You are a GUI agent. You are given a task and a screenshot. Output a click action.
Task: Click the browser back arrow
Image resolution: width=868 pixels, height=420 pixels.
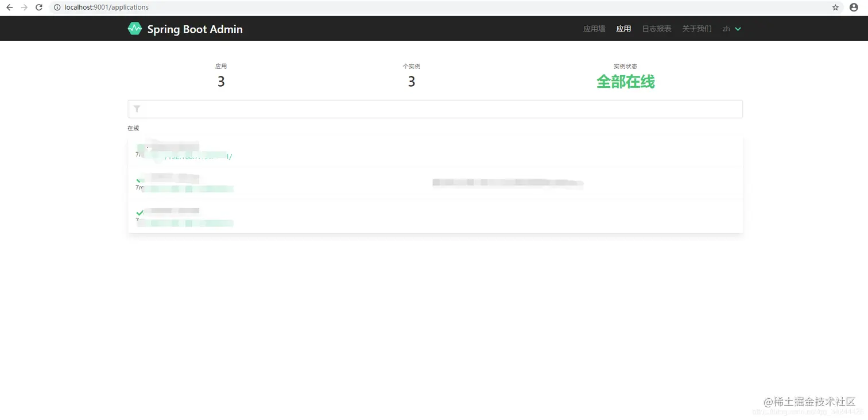(9, 7)
